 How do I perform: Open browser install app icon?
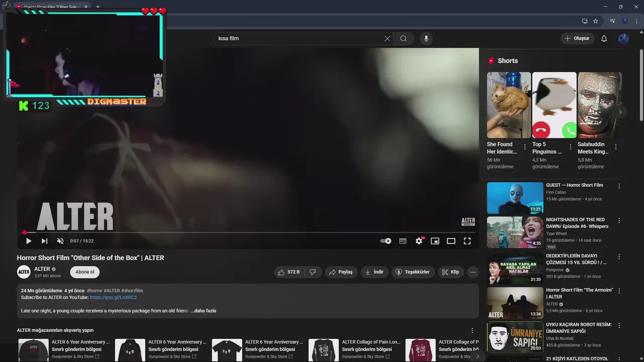[585, 21]
